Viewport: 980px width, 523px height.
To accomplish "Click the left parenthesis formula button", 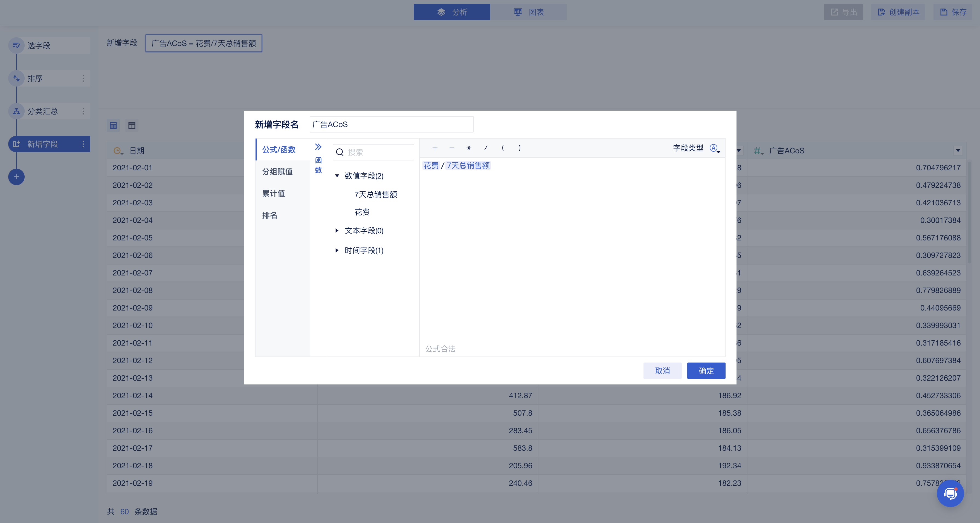I will coord(503,148).
